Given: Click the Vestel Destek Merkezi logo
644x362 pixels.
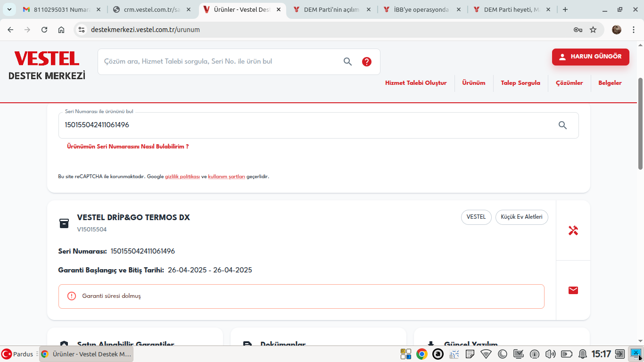Looking at the screenshot, I should tap(47, 66).
